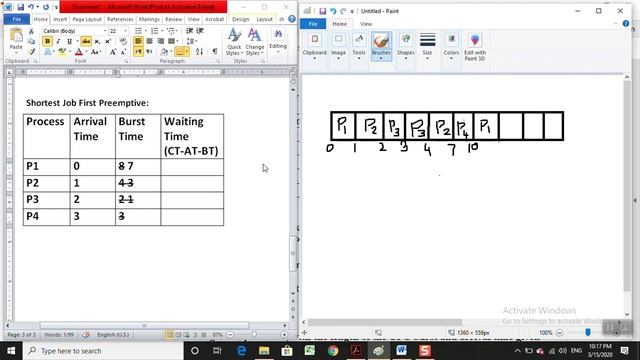Click Word Help question mark icon
The image size is (640, 360).
[291, 19]
